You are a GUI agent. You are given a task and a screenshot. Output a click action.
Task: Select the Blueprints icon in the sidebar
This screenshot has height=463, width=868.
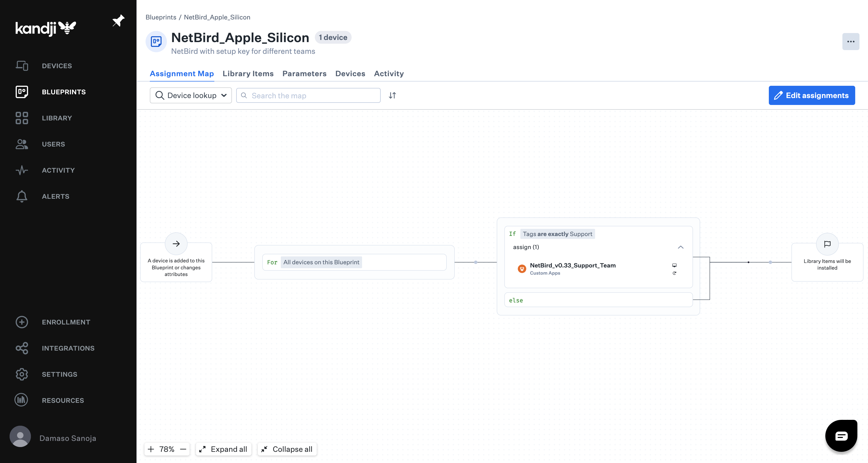22,92
